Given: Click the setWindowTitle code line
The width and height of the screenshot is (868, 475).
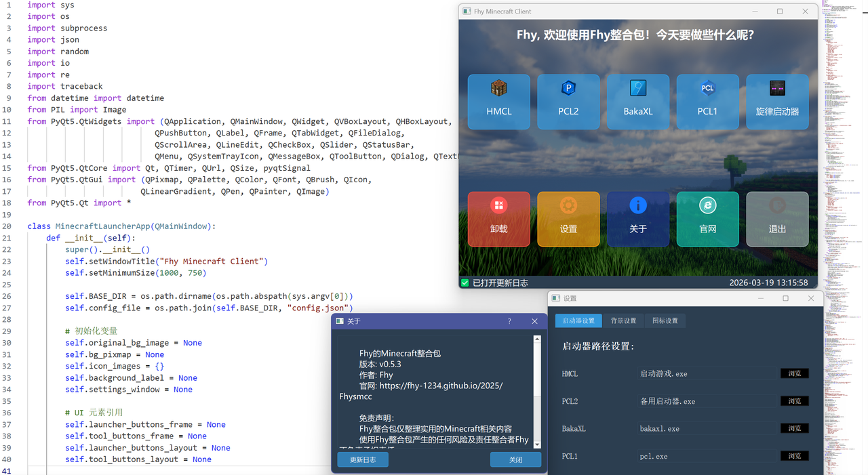Looking at the screenshot, I should click(x=167, y=261).
